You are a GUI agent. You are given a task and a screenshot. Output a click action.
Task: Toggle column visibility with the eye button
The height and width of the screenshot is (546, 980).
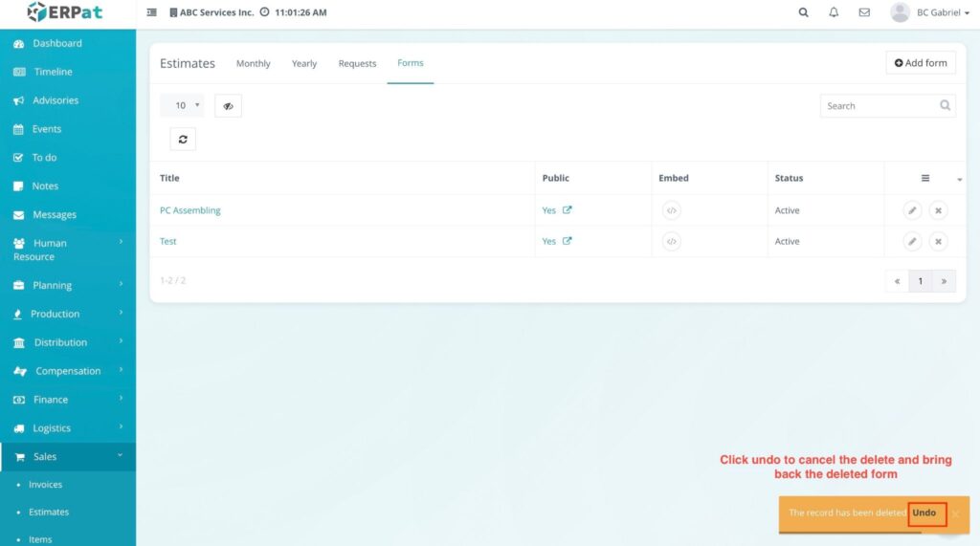pyautogui.click(x=228, y=106)
